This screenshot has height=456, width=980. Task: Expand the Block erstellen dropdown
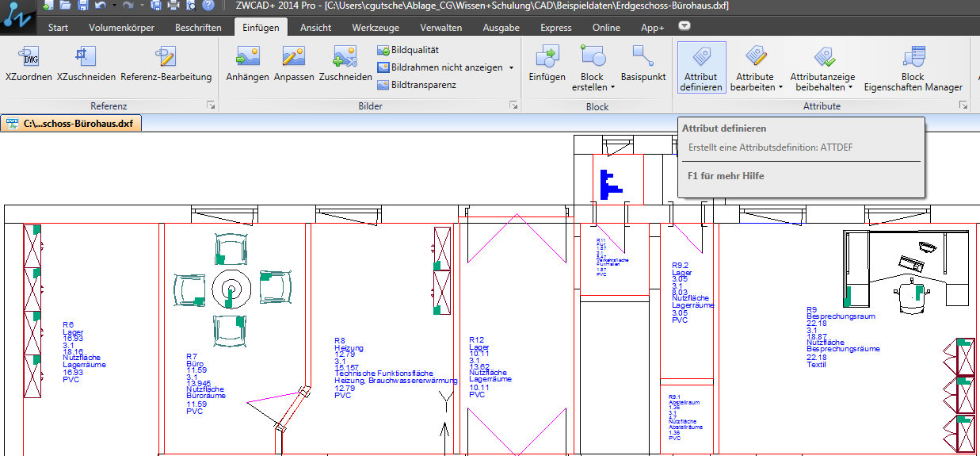[x=612, y=87]
